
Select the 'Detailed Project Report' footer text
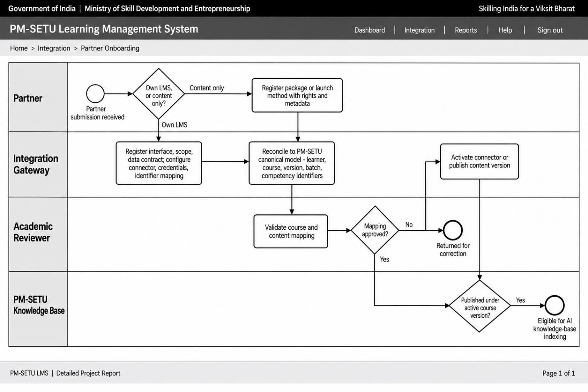click(x=88, y=373)
